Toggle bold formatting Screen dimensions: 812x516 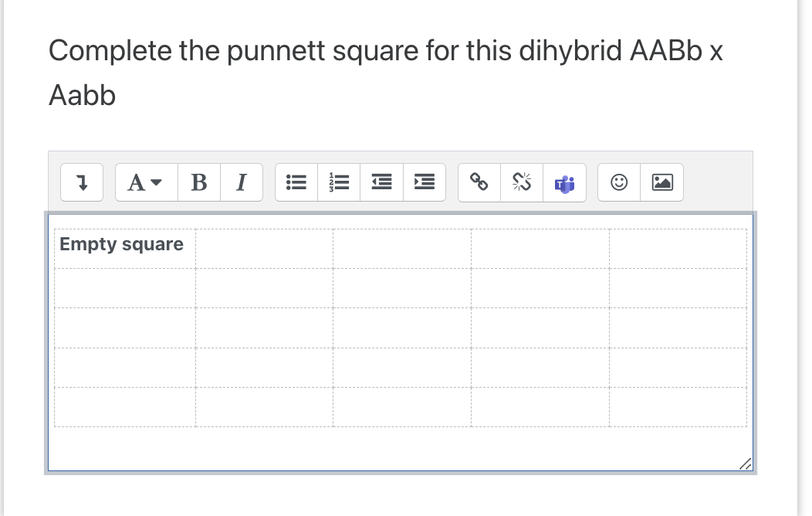tap(199, 182)
